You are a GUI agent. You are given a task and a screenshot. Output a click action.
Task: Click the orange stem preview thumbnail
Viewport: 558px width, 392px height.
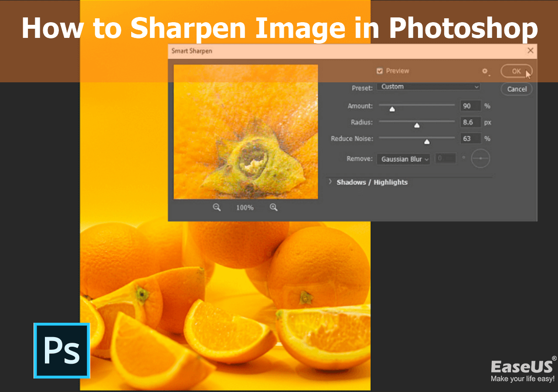[245, 131]
